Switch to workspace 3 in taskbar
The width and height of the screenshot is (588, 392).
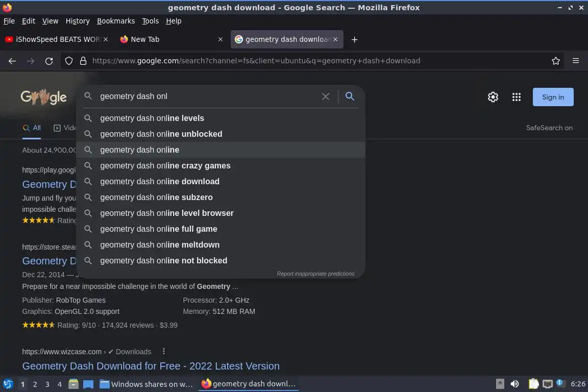[47, 384]
